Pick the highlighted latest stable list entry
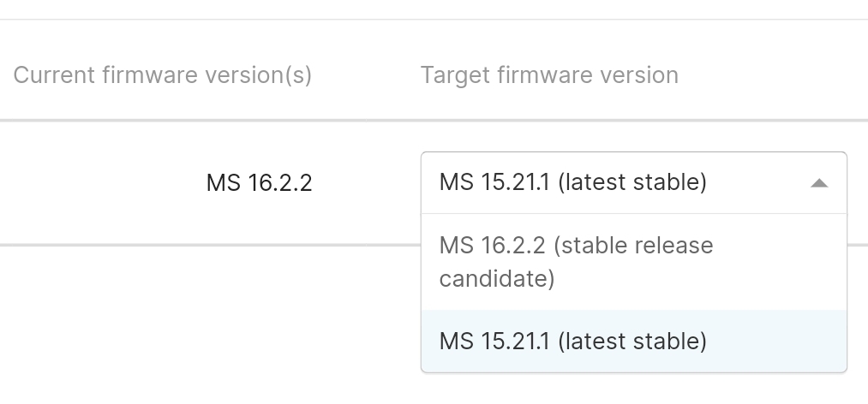The image size is (868, 404). coord(572,341)
